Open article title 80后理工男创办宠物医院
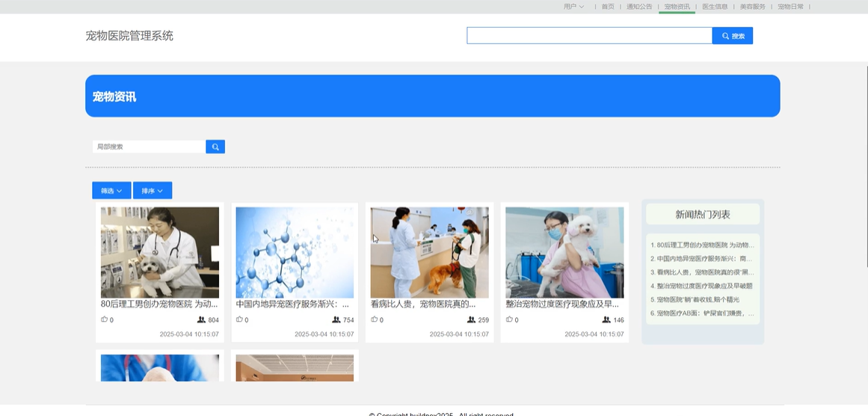This screenshot has width=868, height=416. point(159,304)
